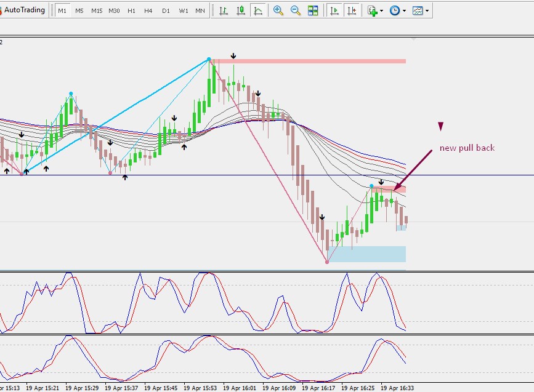Open the periods clock dropdown arrow
Image resolution: width=534 pixels, height=392 pixels.
(404, 11)
